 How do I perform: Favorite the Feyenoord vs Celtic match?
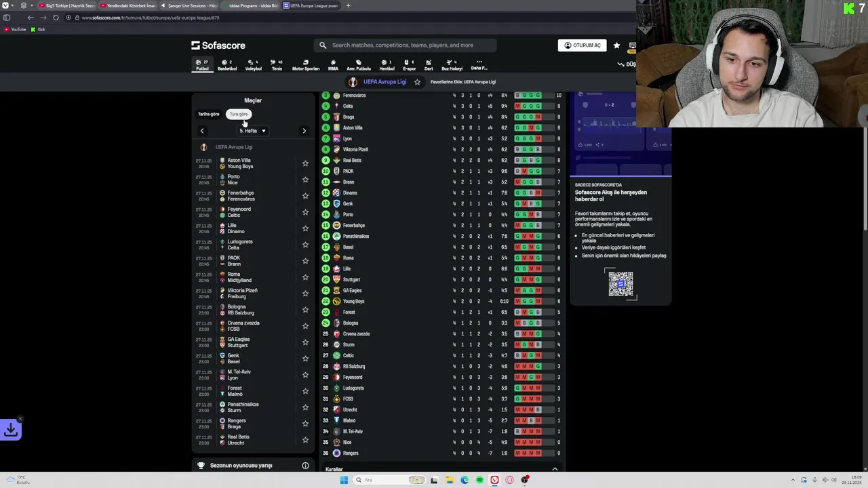(305, 212)
